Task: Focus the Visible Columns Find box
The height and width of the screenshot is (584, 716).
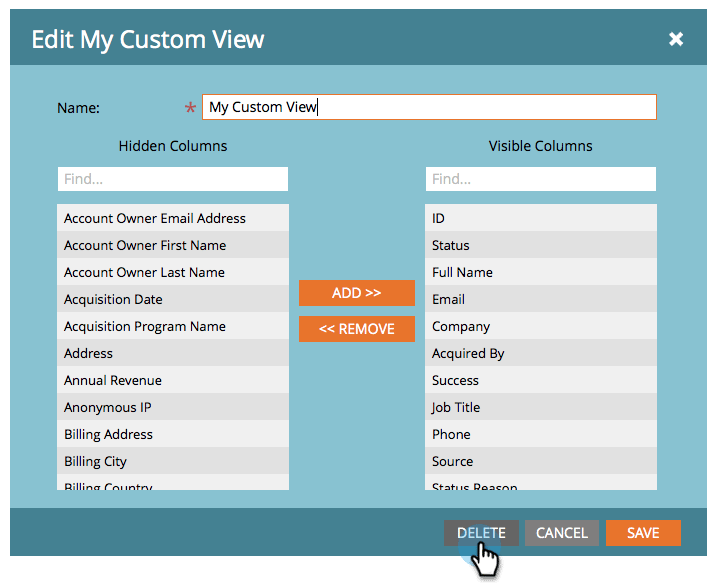Action: click(541, 179)
